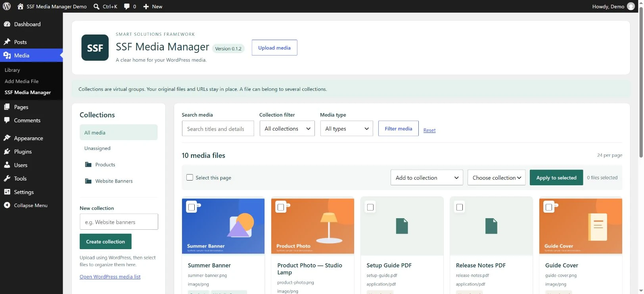Check the Release Notes PDF checkbox
Viewport: 644px width, 294px height.
point(460,207)
